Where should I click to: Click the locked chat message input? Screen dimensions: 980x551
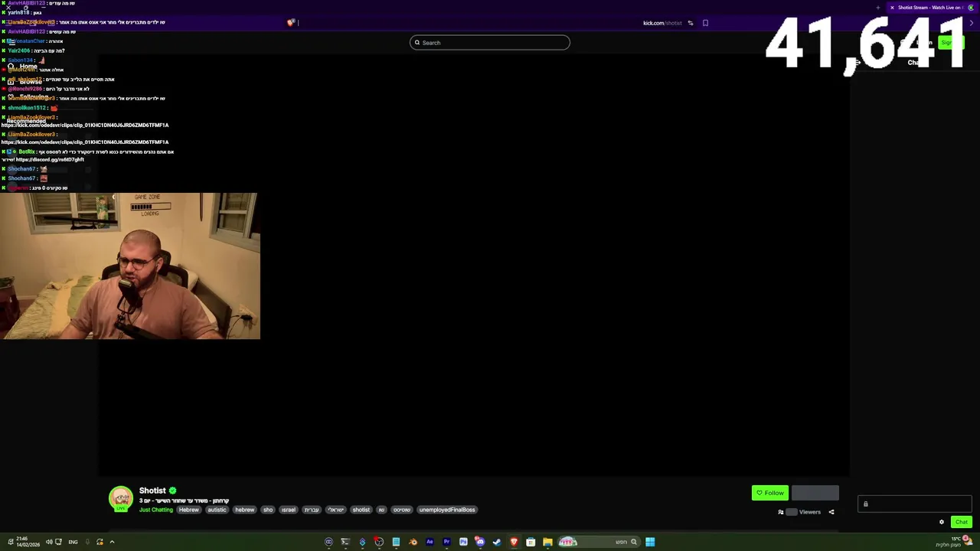(x=915, y=504)
